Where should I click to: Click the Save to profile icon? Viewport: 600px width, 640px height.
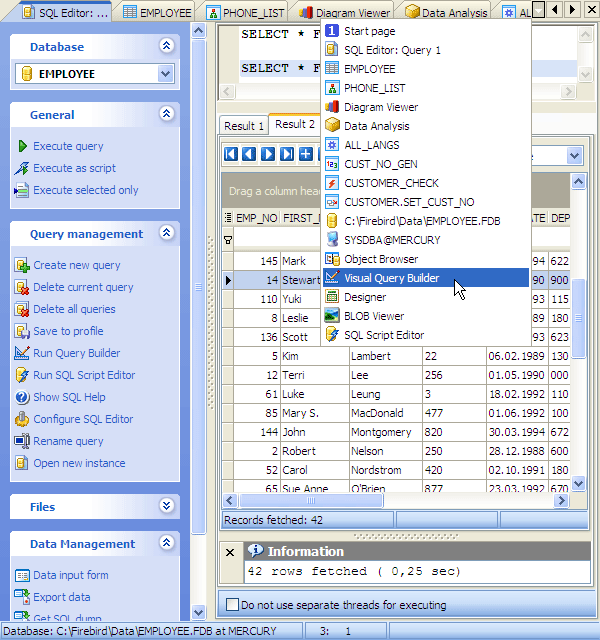tap(22, 331)
